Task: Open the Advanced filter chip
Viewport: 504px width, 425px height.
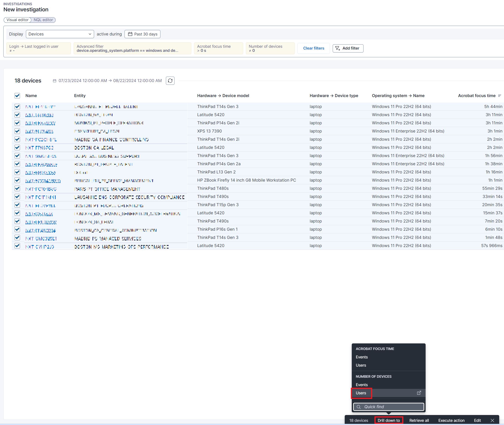Action: (132, 48)
